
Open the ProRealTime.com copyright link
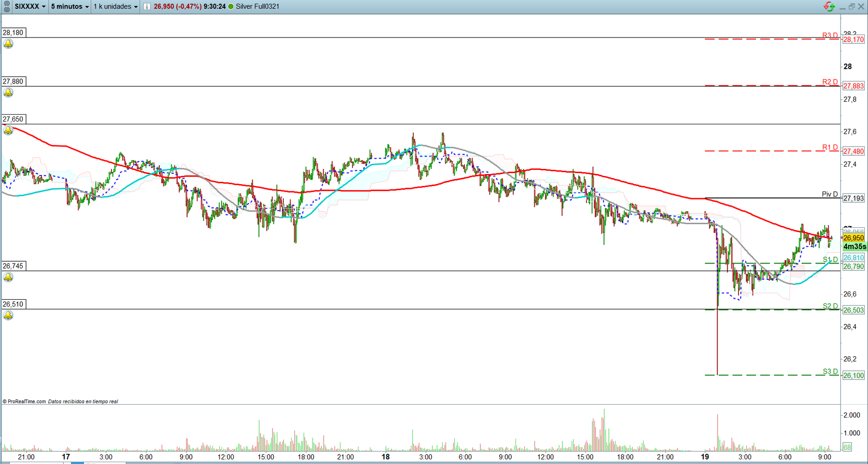(24, 402)
